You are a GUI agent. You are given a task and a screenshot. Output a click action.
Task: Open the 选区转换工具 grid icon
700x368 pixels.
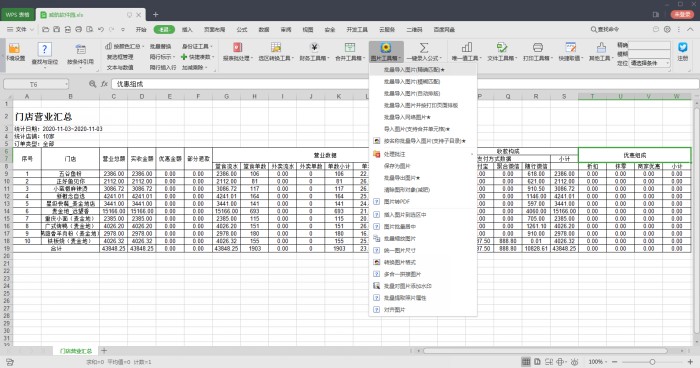pyautogui.click(x=276, y=47)
